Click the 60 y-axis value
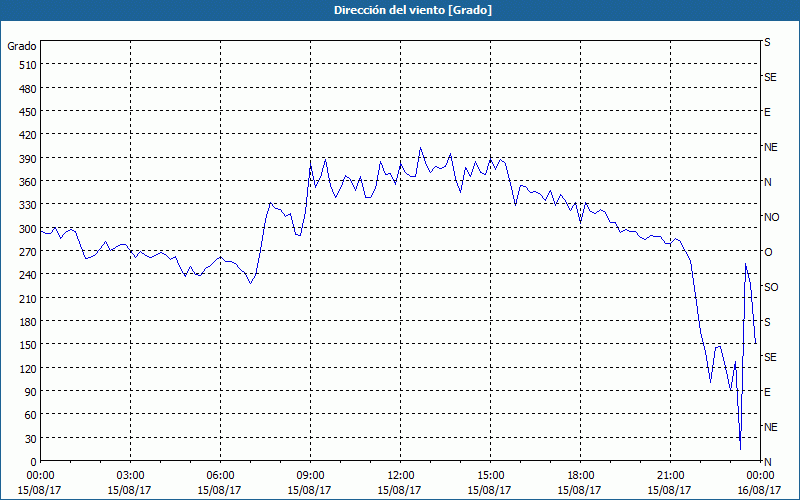The width and height of the screenshot is (800, 500). (31, 415)
